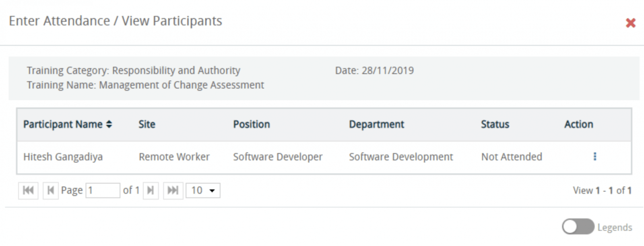The height and width of the screenshot is (246, 644).
Task: Jump to the last page of participants
Action: (173, 190)
